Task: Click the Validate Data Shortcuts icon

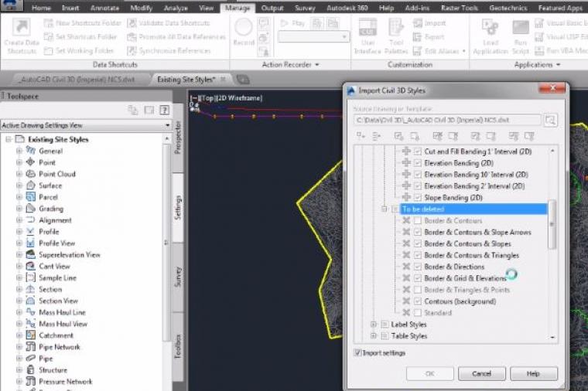Action: pyautogui.click(x=132, y=23)
